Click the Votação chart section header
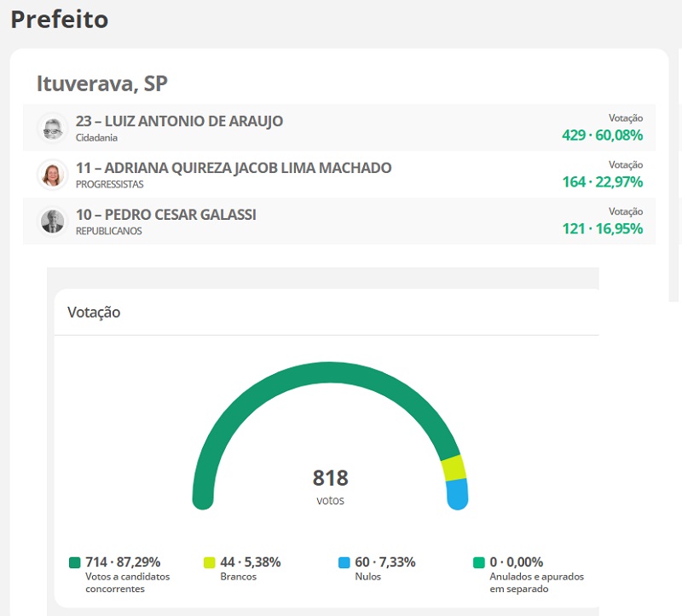682x616 pixels. tap(94, 313)
